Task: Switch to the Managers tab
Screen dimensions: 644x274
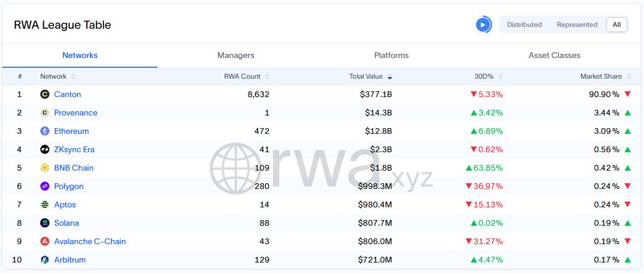Action: (x=236, y=55)
